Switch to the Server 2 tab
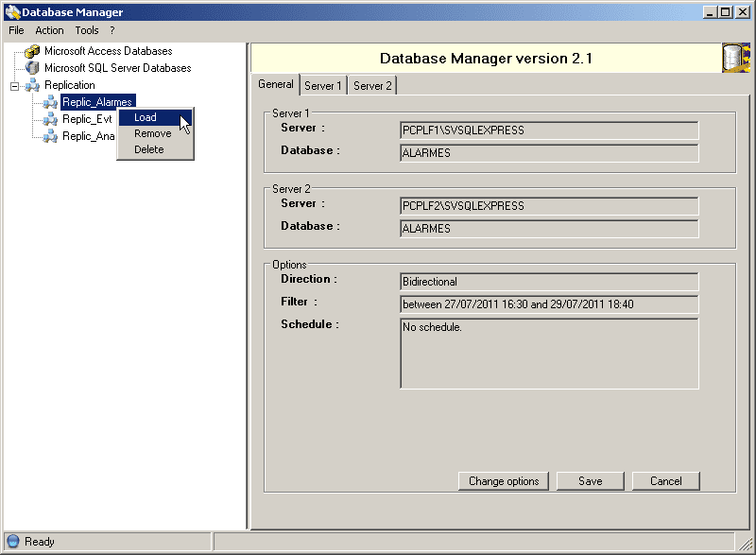The width and height of the screenshot is (756, 555). coord(372,86)
